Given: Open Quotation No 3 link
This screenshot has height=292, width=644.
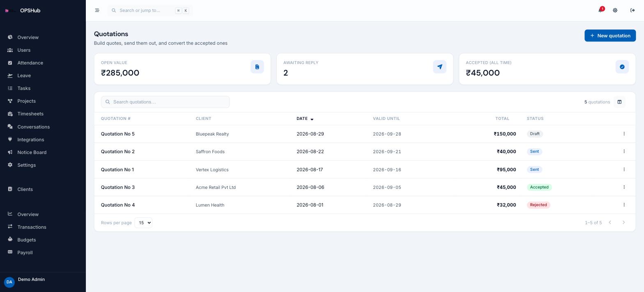Looking at the screenshot, I should point(118,187).
